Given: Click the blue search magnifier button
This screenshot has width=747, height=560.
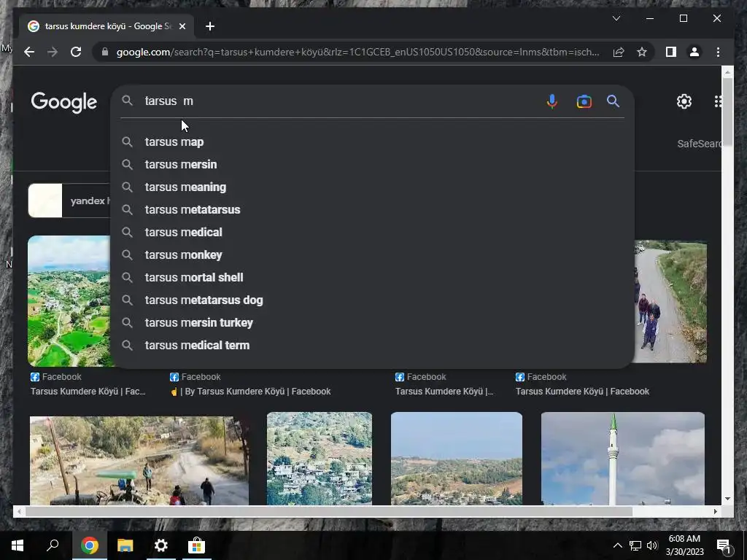Looking at the screenshot, I should click(x=613, y=101).
